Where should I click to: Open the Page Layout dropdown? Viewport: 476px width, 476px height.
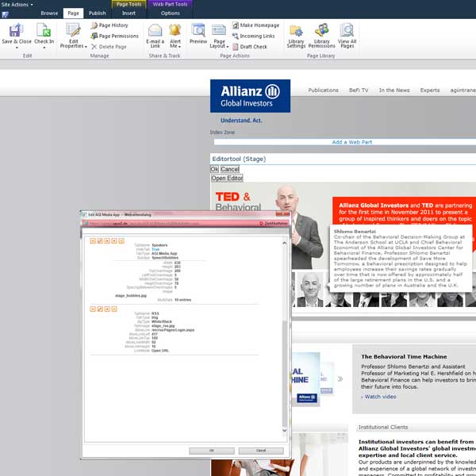[x=219, y=43]
